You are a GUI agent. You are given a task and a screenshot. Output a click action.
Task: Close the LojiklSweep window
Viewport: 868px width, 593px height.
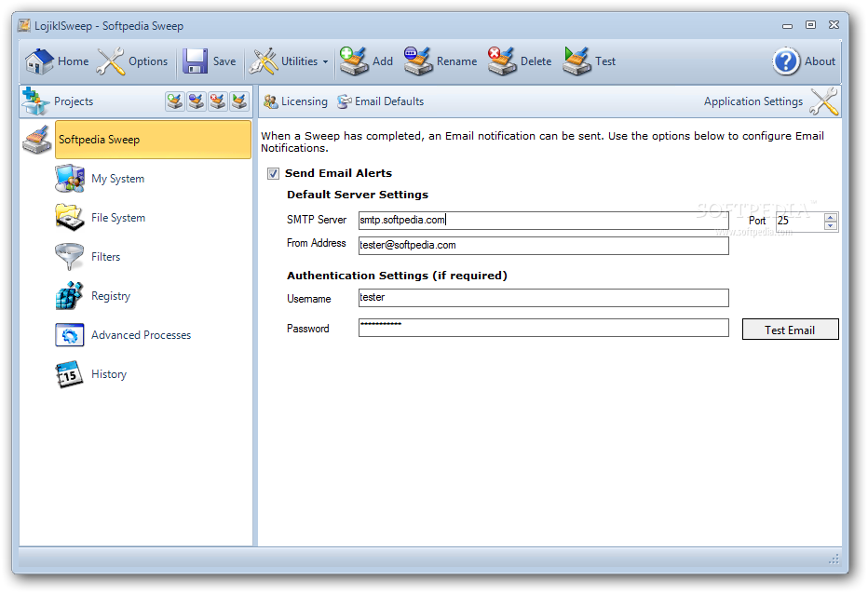click(834, 25)
